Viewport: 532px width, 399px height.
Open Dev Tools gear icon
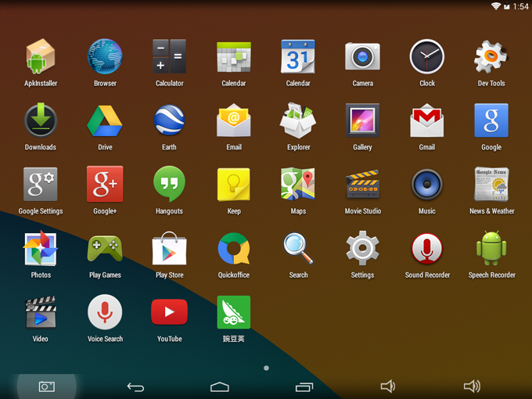click(x=491, y=56)
